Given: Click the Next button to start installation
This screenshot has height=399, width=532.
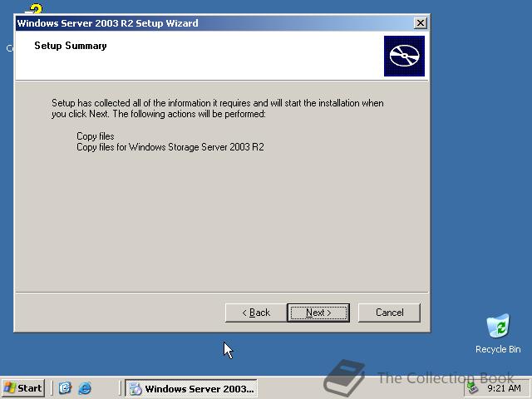Looking at the screenshot, I should [318, 313].
